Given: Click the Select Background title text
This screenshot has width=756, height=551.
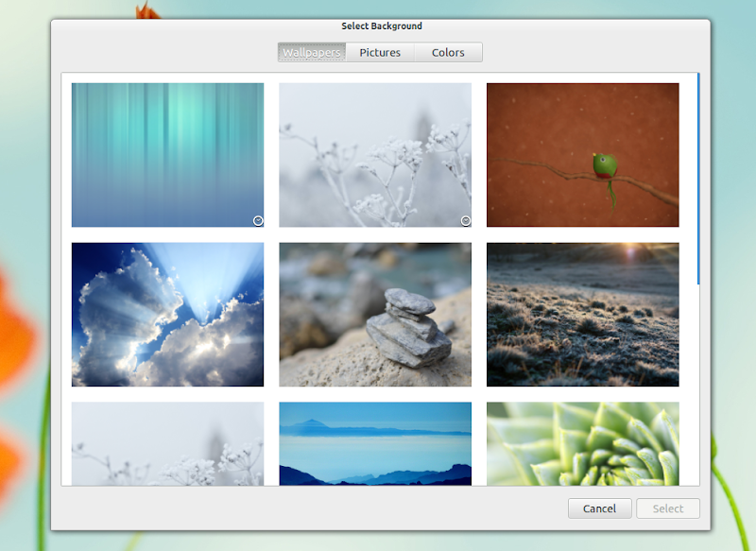Looking at the screenshot, I should (382, 26).
